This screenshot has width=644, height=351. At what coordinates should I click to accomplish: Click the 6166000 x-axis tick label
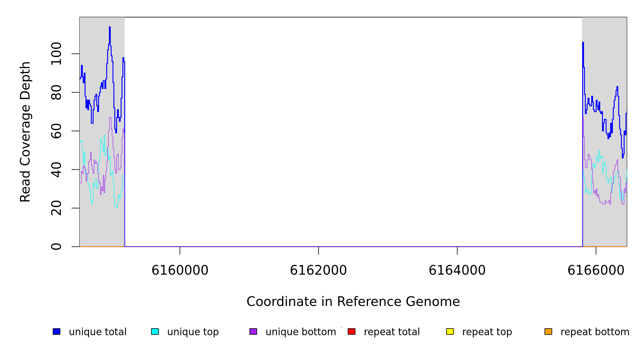click(x=596, y=270)
